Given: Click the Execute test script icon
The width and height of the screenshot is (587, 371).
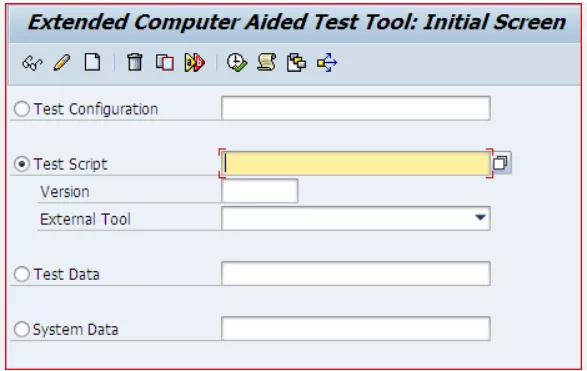Looking at the screenshot, I should tap(194, 63).
